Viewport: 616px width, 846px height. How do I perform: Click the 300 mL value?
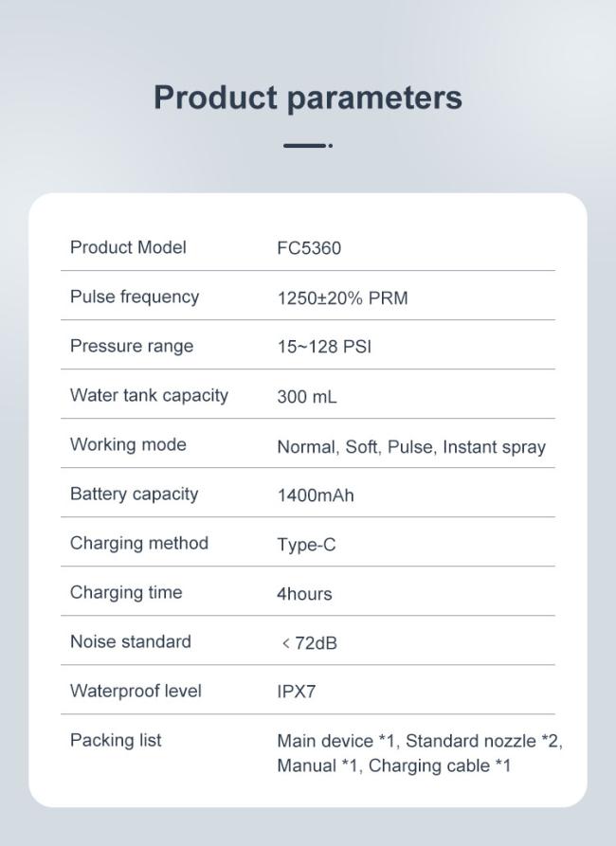pos(306,397)
